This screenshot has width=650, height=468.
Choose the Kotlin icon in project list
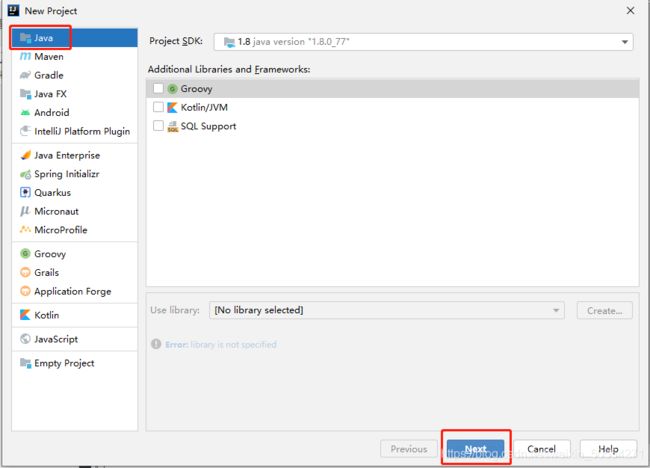coord(25,315)
